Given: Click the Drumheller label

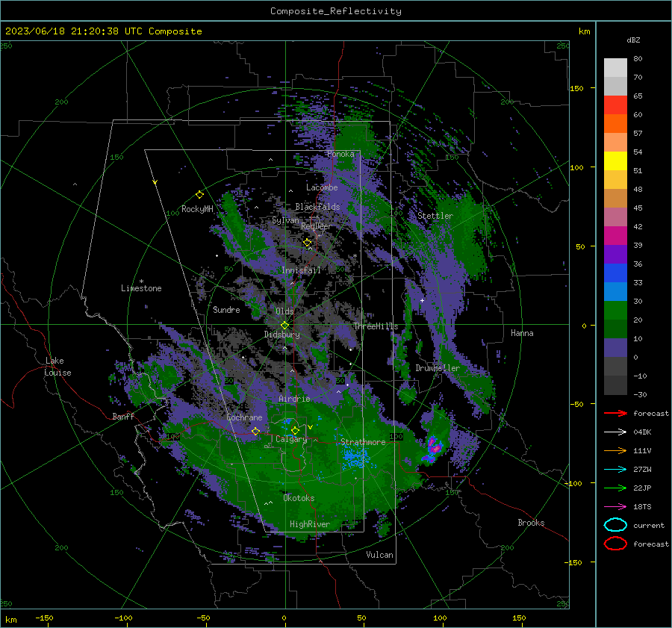Looking at the screenshot, I should click(x=438, y=368).
